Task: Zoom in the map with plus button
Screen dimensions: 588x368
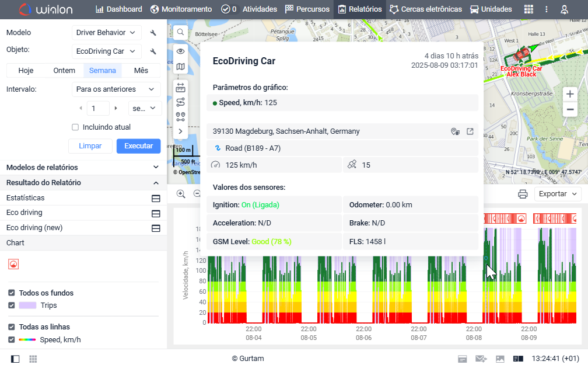Action: point(570,94)
